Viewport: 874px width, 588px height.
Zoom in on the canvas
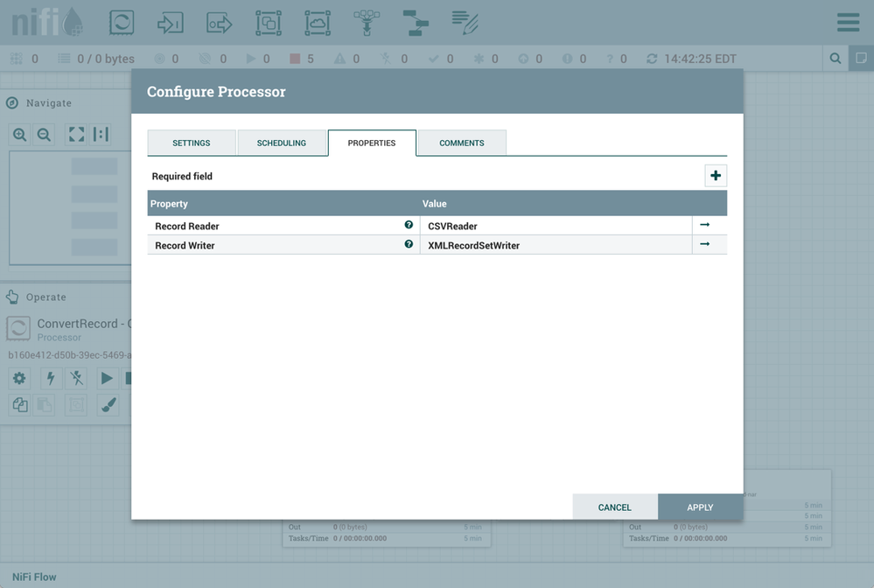click(x=19, y=135)
